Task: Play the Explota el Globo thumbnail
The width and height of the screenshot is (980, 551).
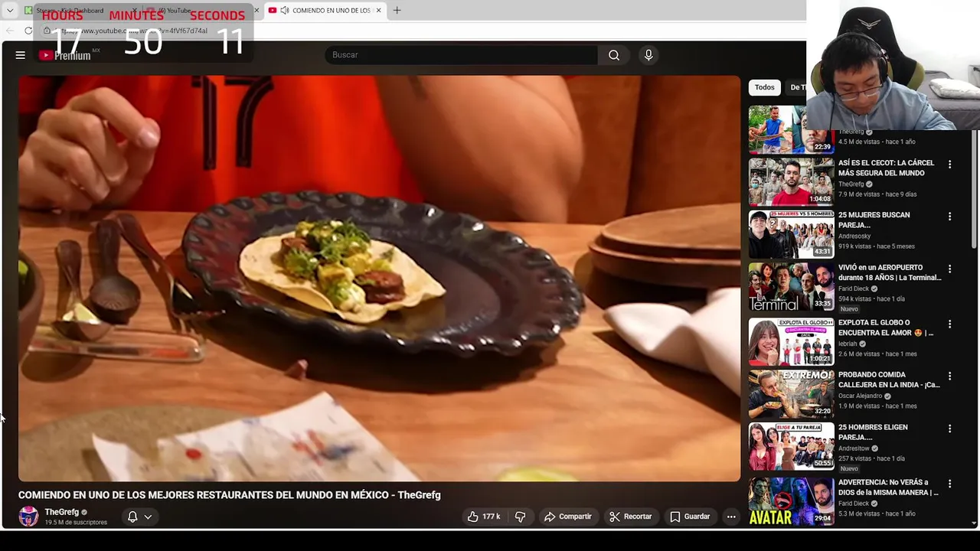Action: point(791,341)
